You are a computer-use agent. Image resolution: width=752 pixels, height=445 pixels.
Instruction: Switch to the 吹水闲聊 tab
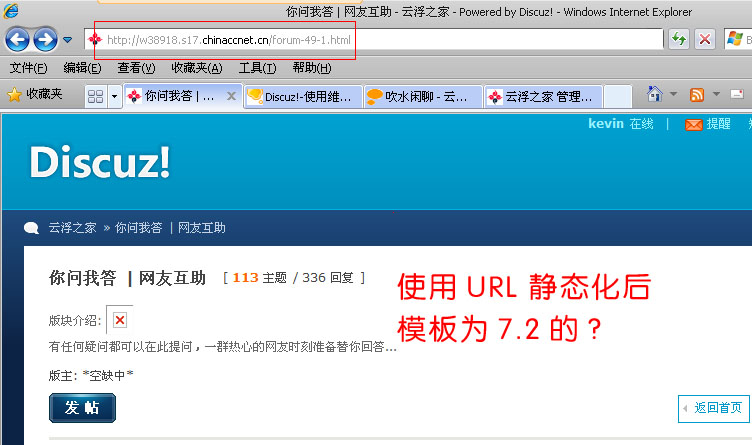423,97
